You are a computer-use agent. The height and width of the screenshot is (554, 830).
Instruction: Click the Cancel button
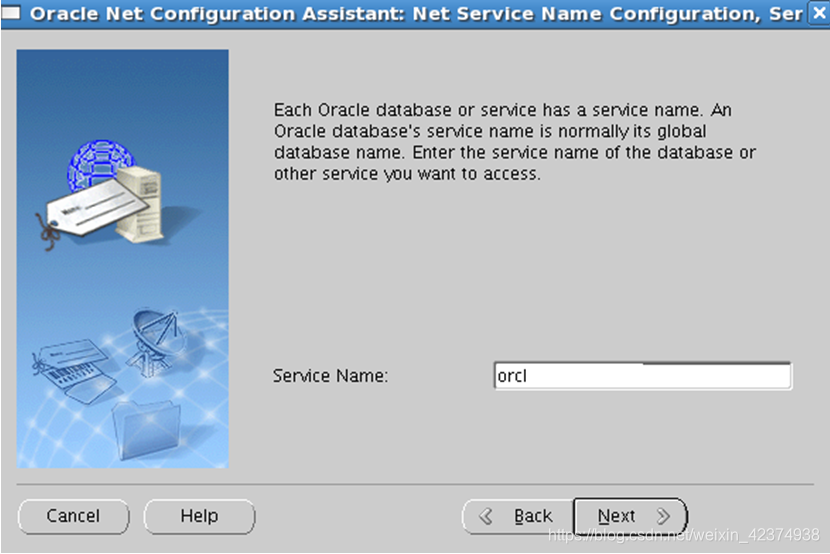(73, 516)
